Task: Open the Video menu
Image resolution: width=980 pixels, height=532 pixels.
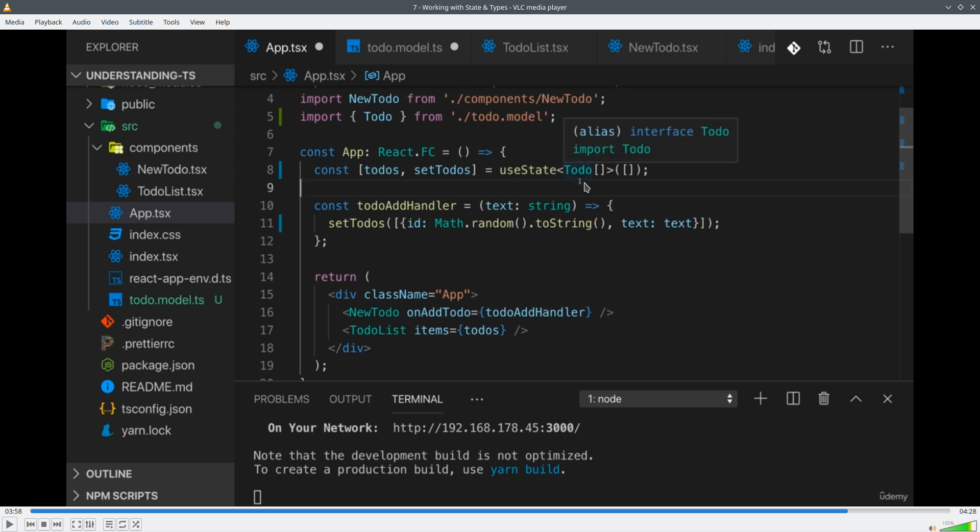Action: coord(110,22)
